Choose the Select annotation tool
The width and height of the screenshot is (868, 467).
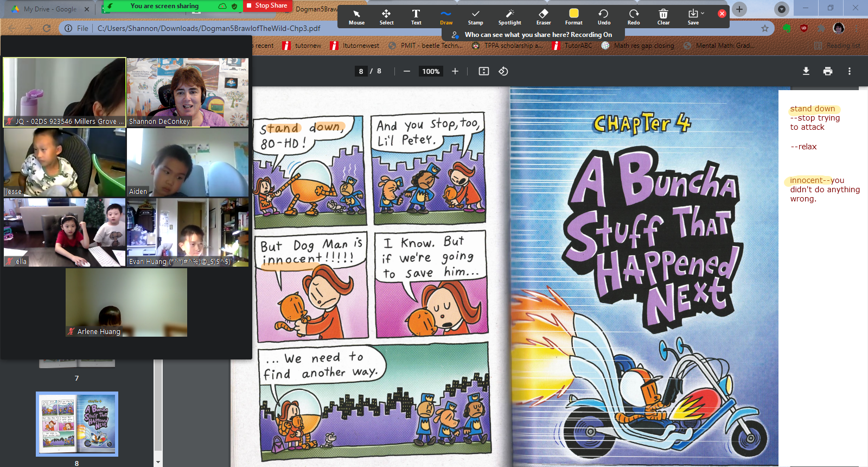tap(386, 17)
